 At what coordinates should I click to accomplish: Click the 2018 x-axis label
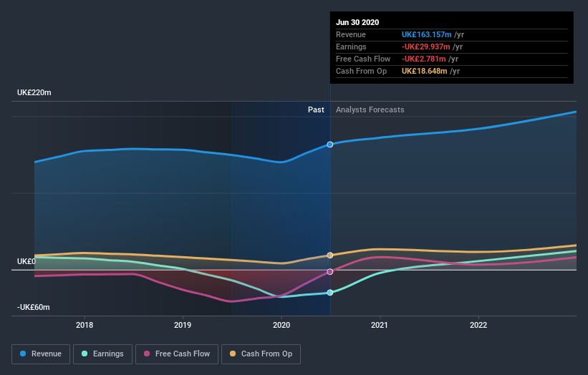(85, 325)
